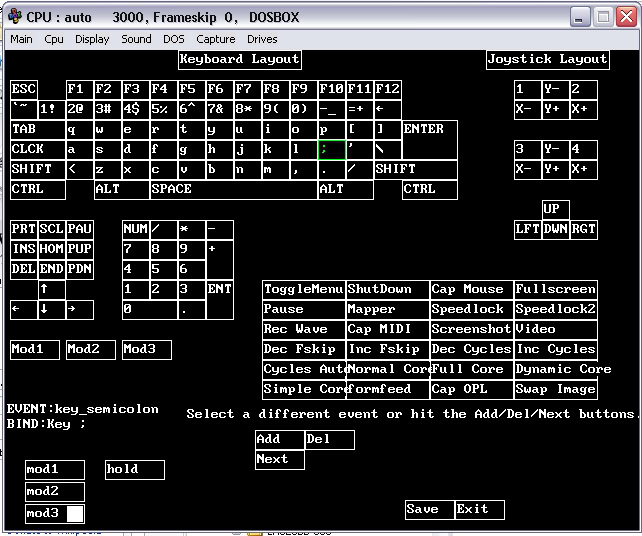The image size is (642, 536).
Task: Toggle the mod1 modifier option
Action: coord(55,469)
